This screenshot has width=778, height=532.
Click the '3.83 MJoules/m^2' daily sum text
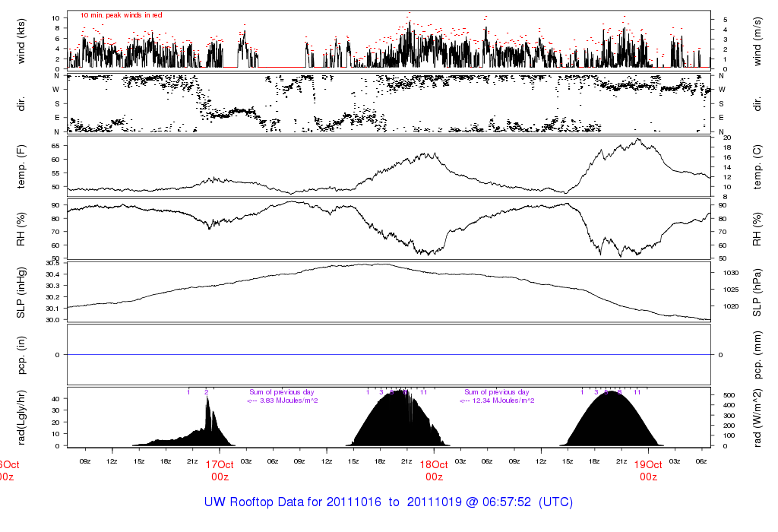tap(289, 401)
